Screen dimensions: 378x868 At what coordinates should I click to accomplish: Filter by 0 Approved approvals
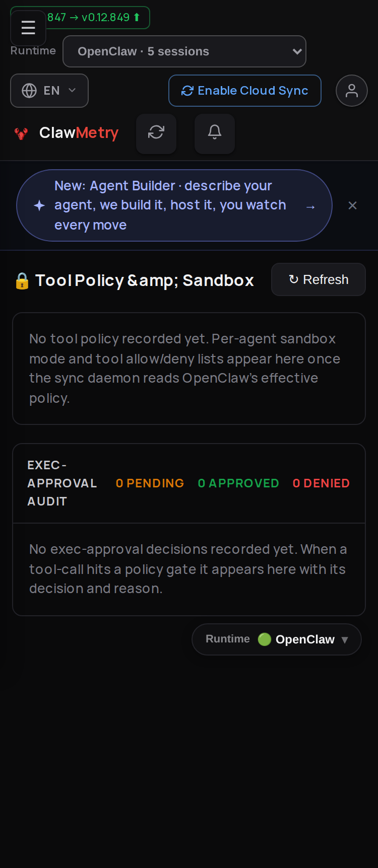[x=238, y=483]
